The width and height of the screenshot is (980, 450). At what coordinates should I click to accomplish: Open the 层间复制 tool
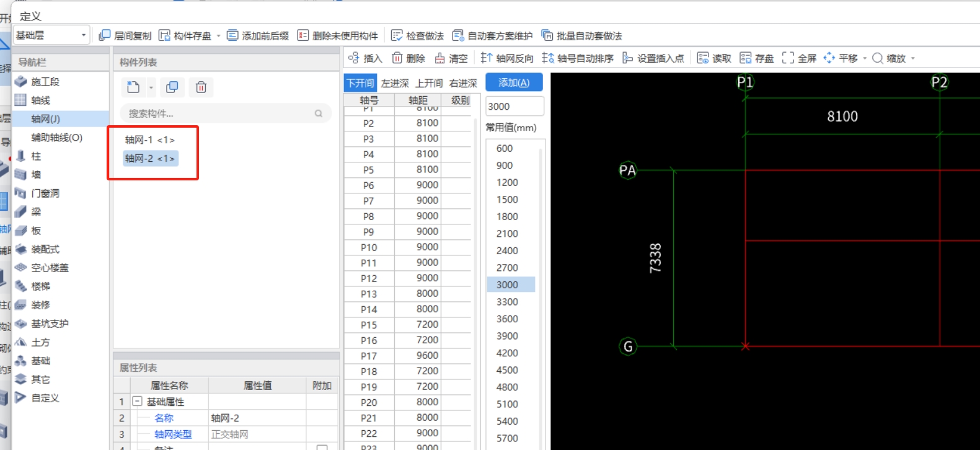[125, 36]
